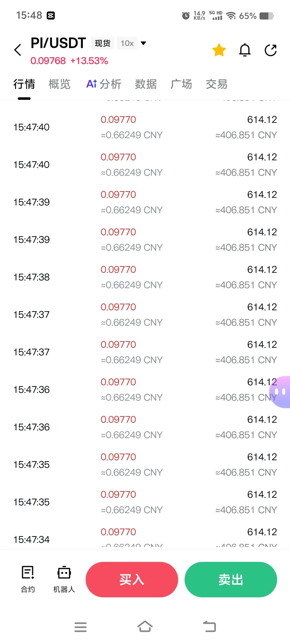
Task: Open the recent apps menu icon
Action: [81, 627]
